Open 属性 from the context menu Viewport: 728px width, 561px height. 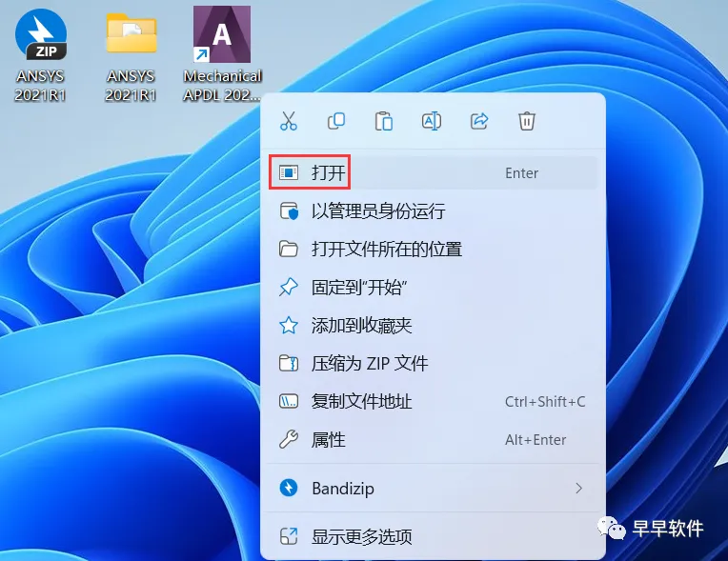pos(433,439)
